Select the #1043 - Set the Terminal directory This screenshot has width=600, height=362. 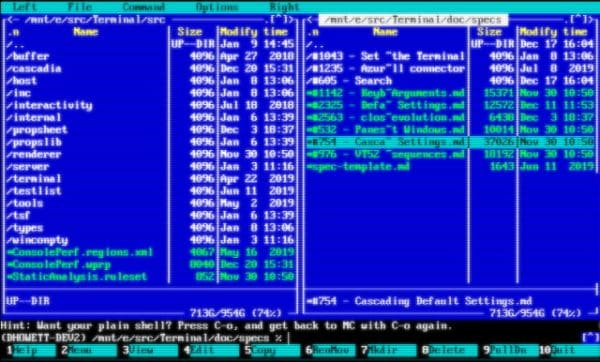(450, 56)
